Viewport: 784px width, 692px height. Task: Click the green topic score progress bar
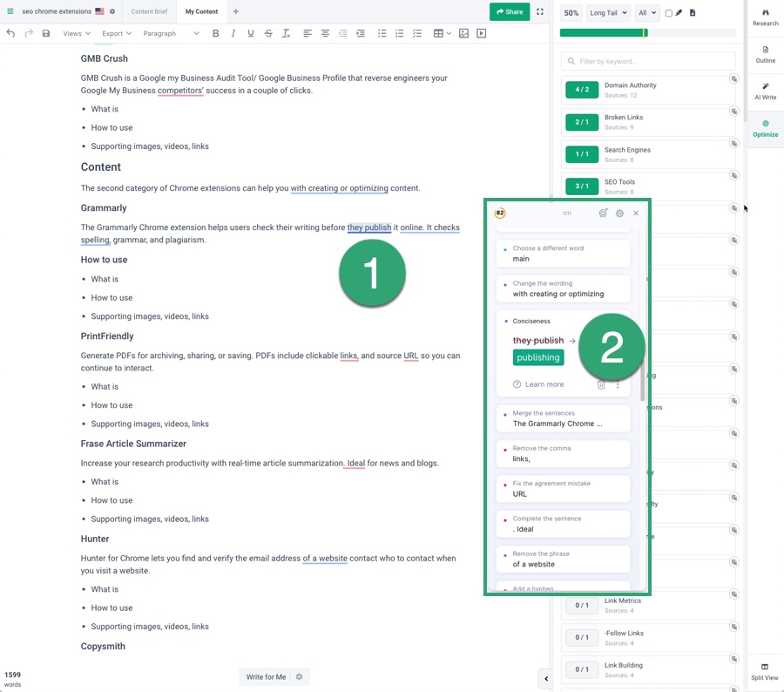604,33
